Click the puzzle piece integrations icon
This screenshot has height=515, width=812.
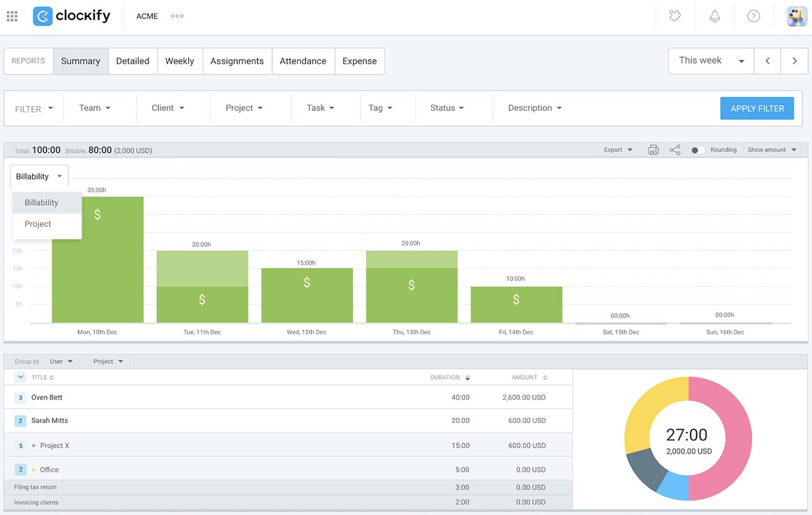(675, 16)
